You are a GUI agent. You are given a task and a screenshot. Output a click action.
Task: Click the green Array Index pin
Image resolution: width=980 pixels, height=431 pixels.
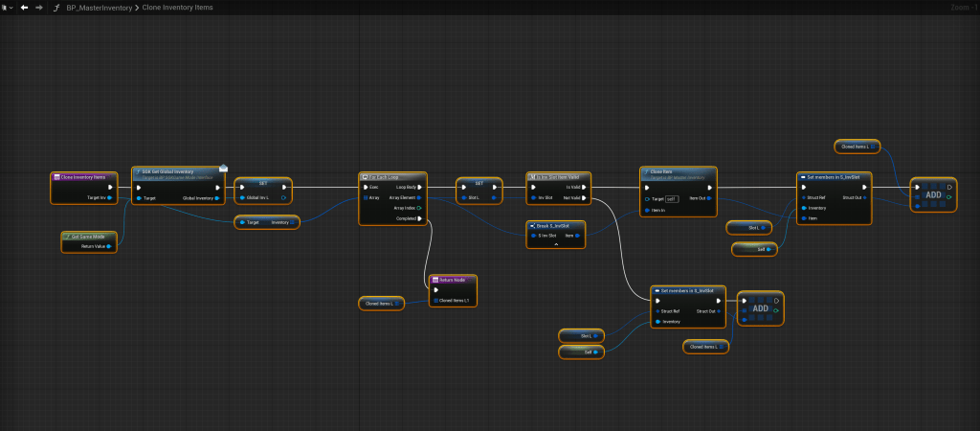point(419,208)
